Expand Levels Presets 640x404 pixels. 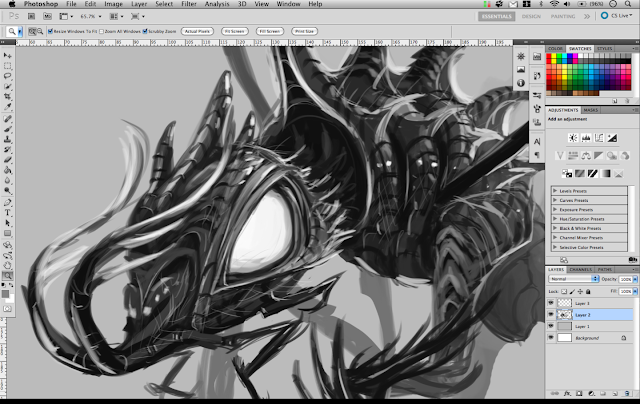pyautogui.click(x=555, y=191)
